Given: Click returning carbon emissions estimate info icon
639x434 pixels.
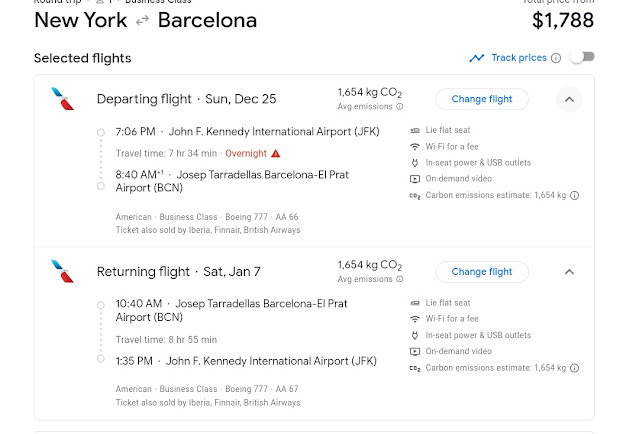Looking at the screenshot, I should click(574, 369).
